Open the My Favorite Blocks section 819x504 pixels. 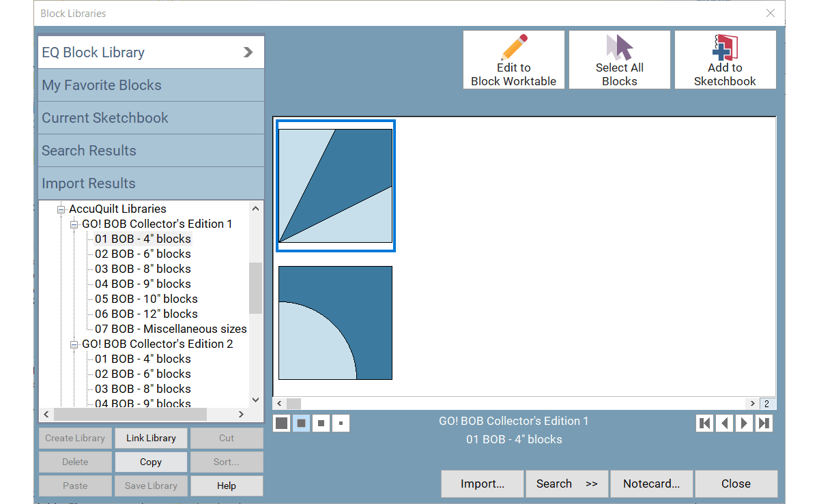[x=151, y=85]
